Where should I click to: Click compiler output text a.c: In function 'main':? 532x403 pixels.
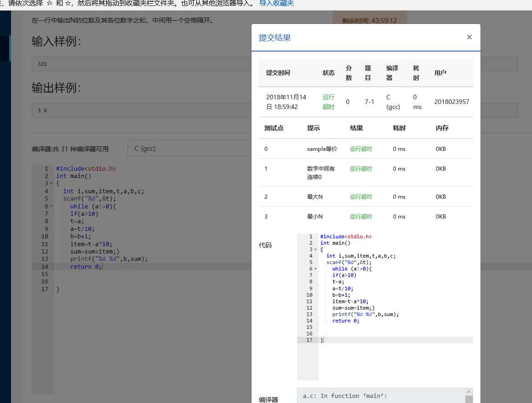click(345, 396)
